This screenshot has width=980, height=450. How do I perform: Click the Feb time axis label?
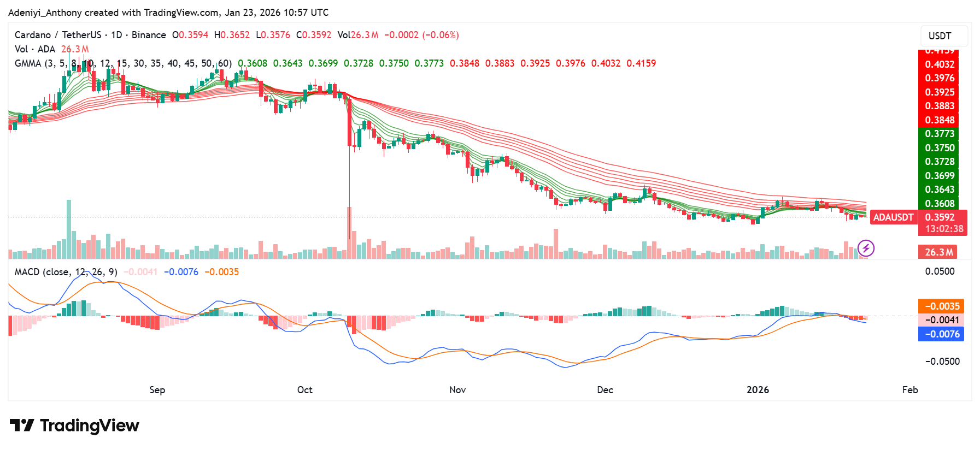pyautogui.click(x=910, y=390)
